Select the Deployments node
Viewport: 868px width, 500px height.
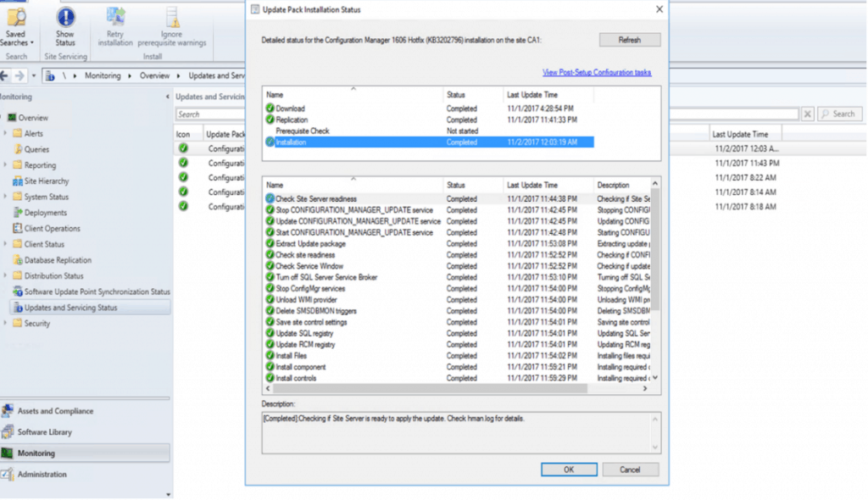click(x=40, y=213)
